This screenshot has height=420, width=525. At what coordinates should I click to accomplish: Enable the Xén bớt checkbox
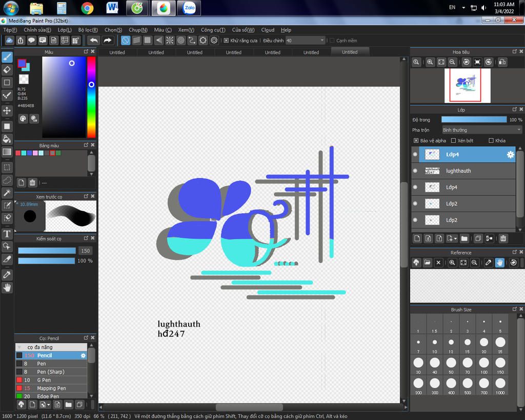[x=453, y=141]
